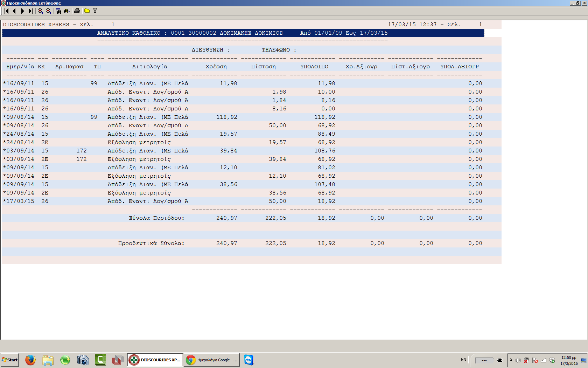Open the Windows Start menu
588x368 pixels.
tap(9, 360)
